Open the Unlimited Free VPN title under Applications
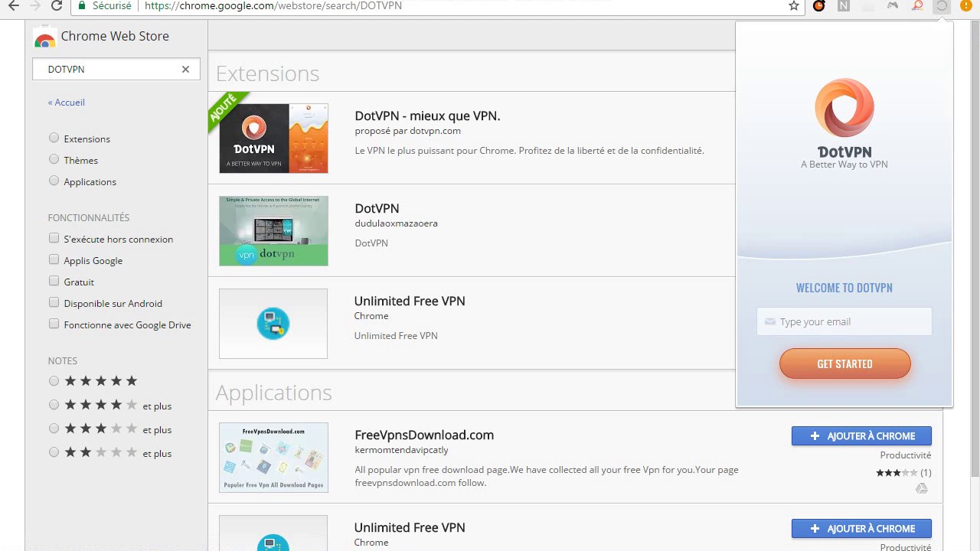 pyautogui.click(x=410, y=527)
